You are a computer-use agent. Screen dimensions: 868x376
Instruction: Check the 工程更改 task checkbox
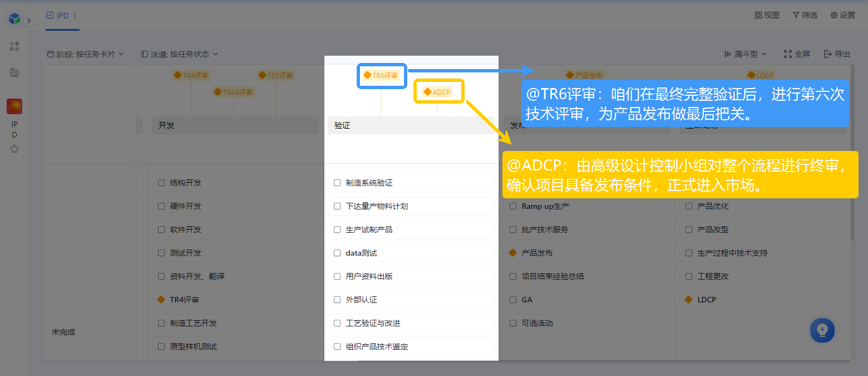click(x=689, y=276)
